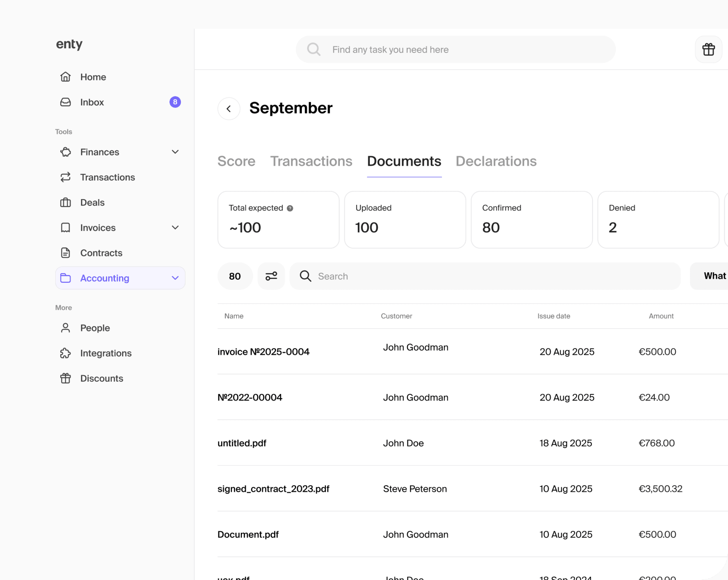This screenshot has height=580, width=728.
Task: Open the signed_contract_2023.pdf document row
Action: [273, 489]
